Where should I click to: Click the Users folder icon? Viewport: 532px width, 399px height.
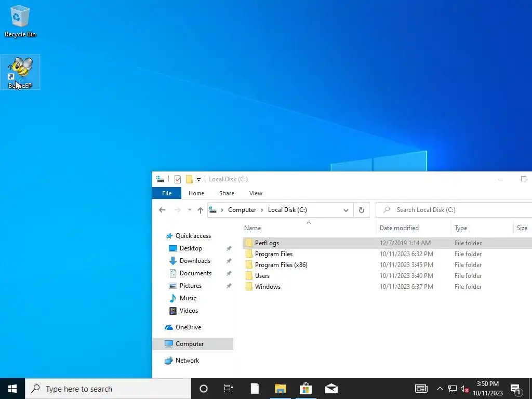[x=249, y=275]
